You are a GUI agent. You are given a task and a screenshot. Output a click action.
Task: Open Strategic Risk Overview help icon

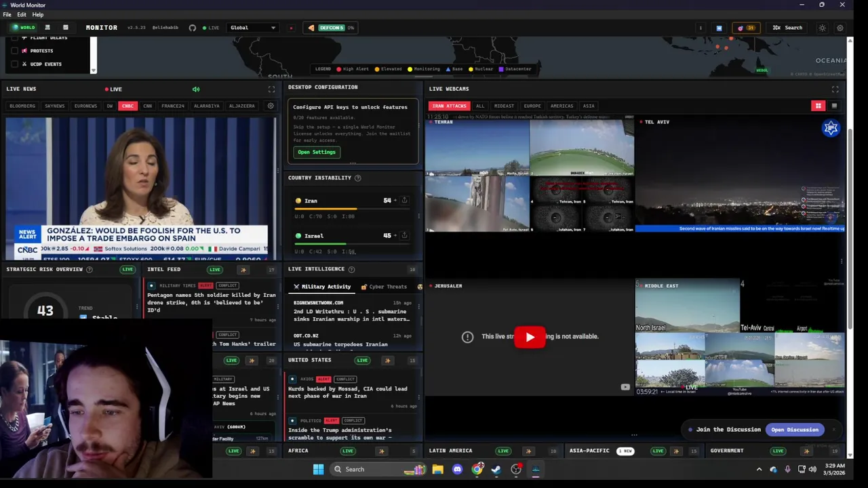(x=89, y=269)
